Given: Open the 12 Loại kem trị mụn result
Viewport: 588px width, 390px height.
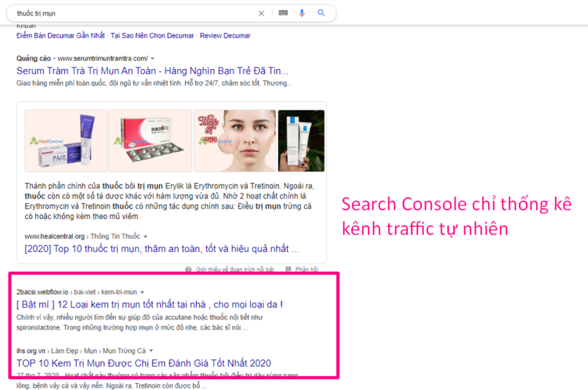Looking at the screenshot, I should (150, 304).
